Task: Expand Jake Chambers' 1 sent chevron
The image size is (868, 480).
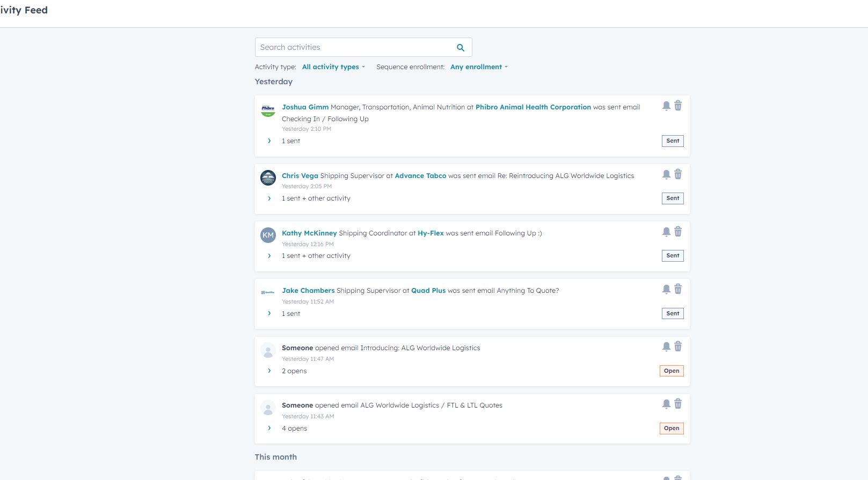Action: coord(269,314)
